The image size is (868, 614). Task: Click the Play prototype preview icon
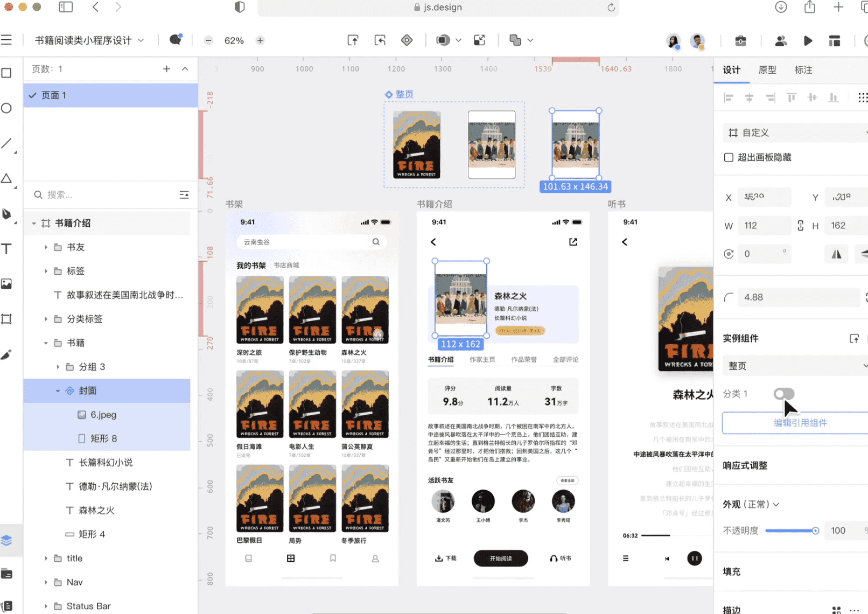(x=808, y=41)
